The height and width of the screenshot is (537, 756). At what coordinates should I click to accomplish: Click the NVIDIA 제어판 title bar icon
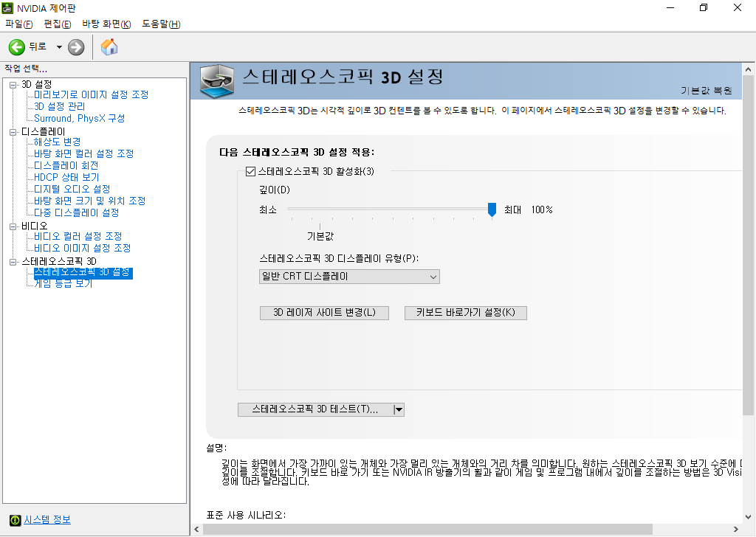7,8
